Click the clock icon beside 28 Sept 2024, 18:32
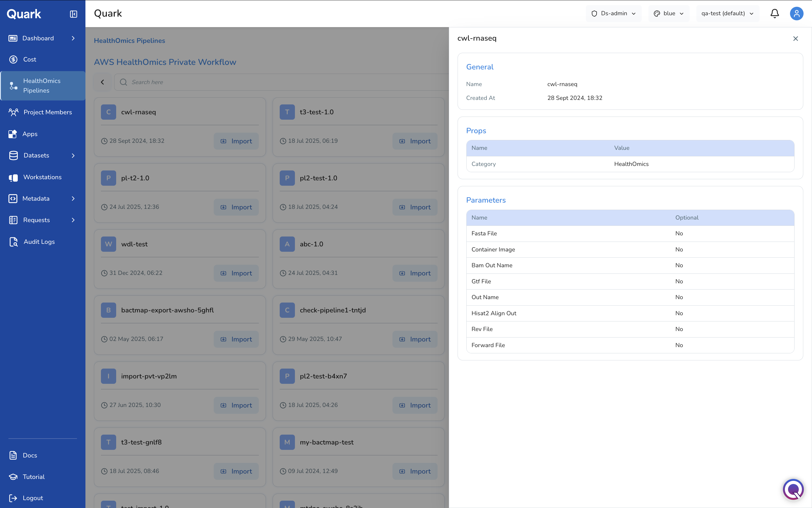812x508 pixels. (104, 141)
